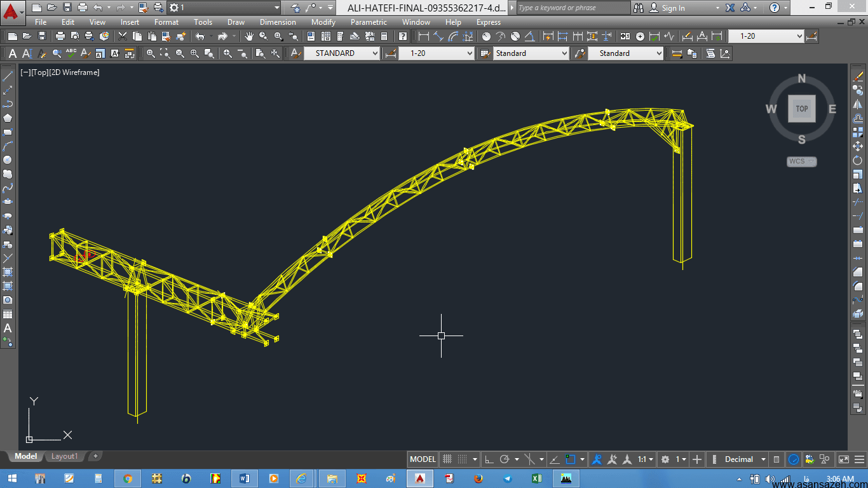Open Firefox from the Windows taskbar
This screenshot has height=488, width=868.
[478, 478]
